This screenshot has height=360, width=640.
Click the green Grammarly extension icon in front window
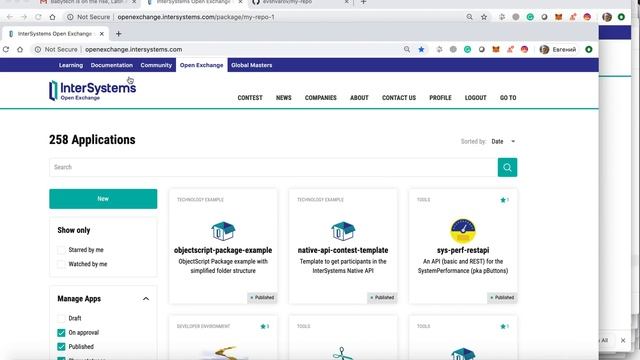click(x=467, y=49)
